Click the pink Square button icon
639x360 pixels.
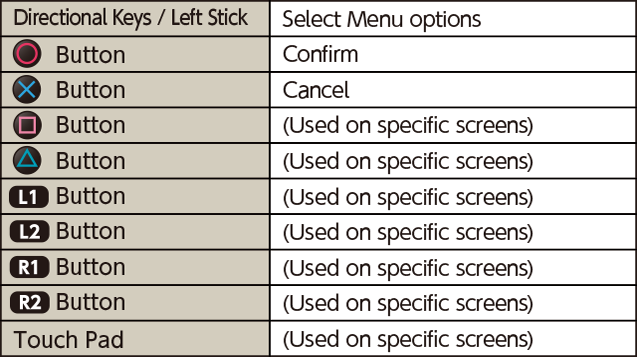click(27, 125)
